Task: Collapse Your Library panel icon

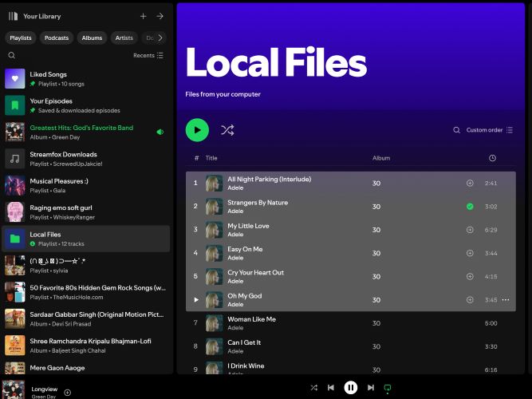Action: (13, 16)
